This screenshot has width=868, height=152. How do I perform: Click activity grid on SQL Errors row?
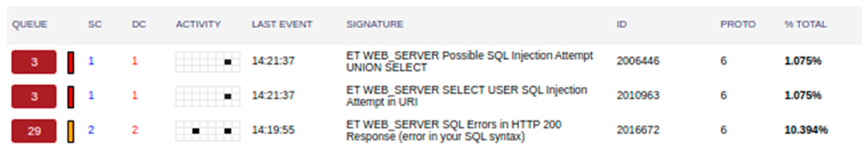point(208,131)
